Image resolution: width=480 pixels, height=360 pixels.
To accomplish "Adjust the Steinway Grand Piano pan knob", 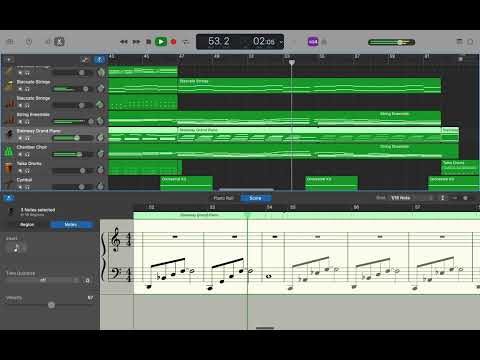I will (100, 137).
